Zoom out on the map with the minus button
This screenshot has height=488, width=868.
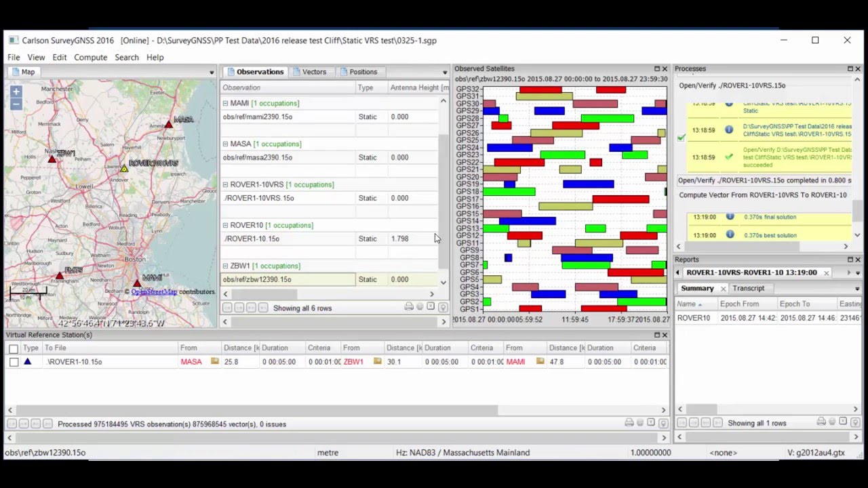click(x=16, y=104)
